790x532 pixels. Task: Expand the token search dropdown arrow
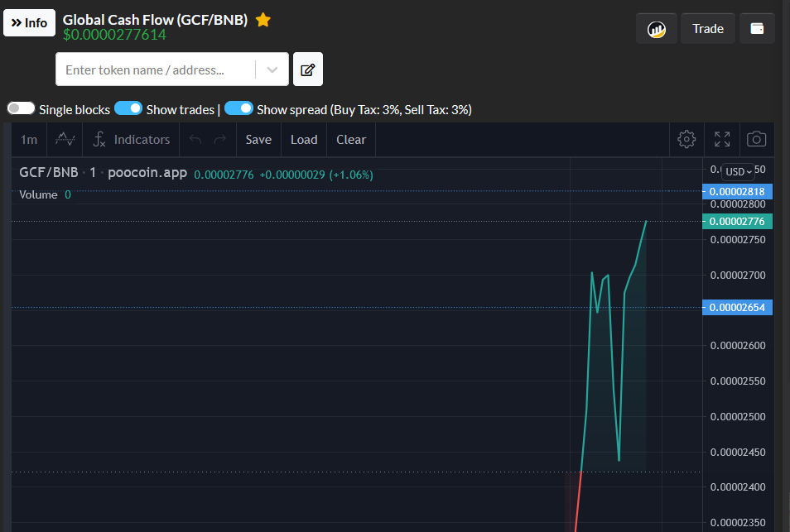(272, 69)
